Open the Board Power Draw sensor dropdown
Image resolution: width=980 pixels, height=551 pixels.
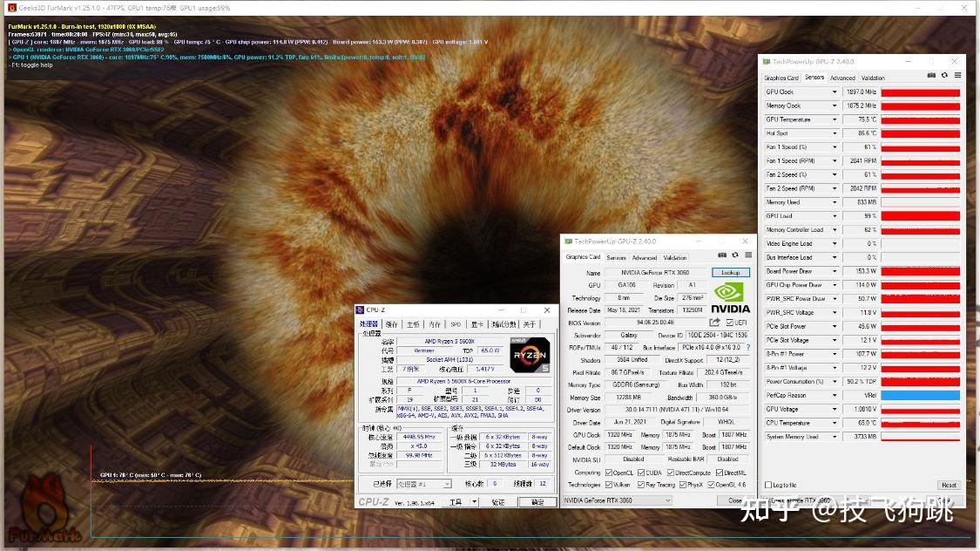(834, 271)
